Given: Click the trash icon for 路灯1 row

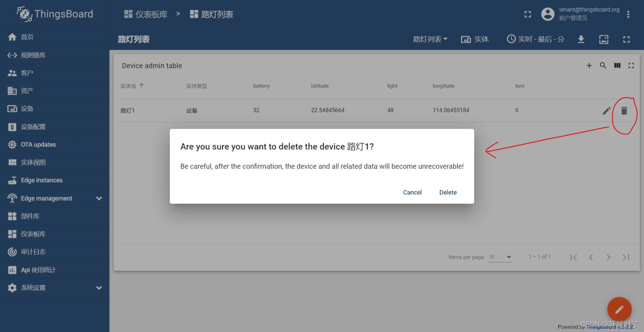Looking at the screenshot, I should (x=624, y=111).
